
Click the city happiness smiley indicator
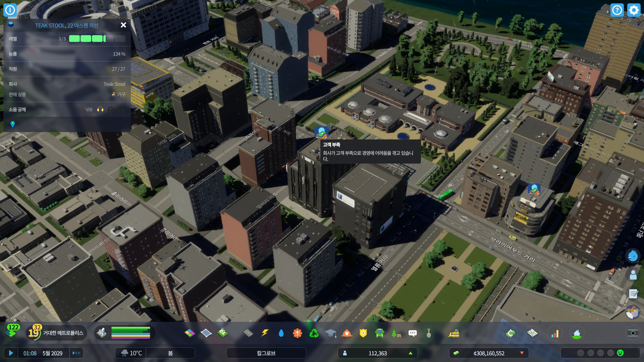(x=620, y=353)
